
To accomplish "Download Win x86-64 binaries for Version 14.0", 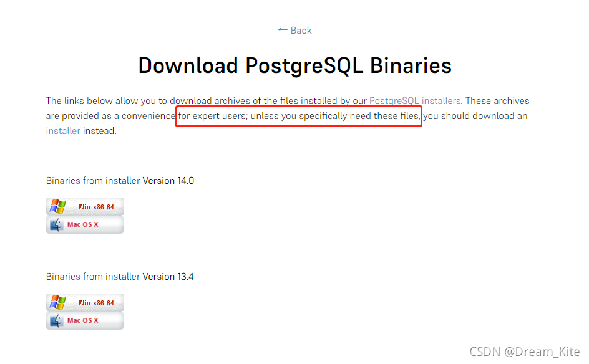I will (85, 206).
